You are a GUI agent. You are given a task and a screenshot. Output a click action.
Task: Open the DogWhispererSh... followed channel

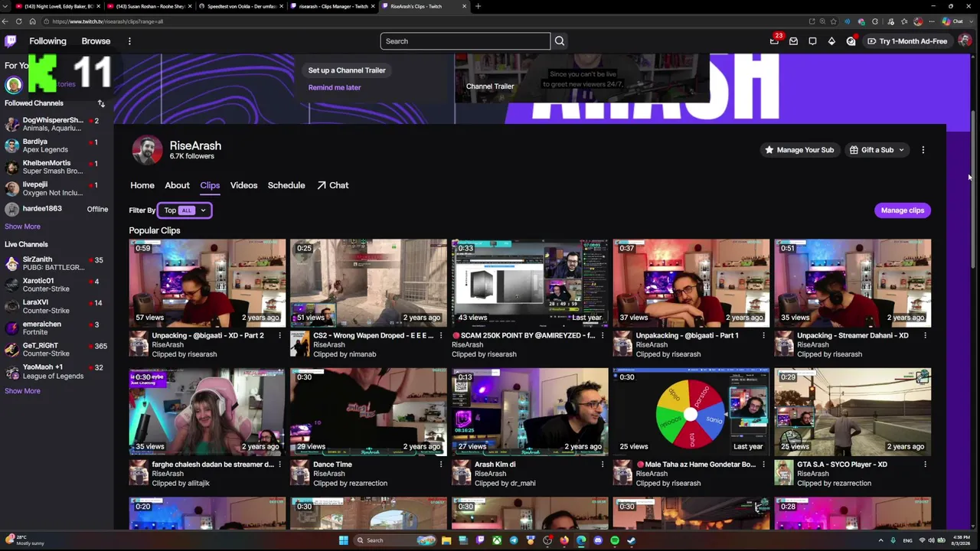click(55, 124)
